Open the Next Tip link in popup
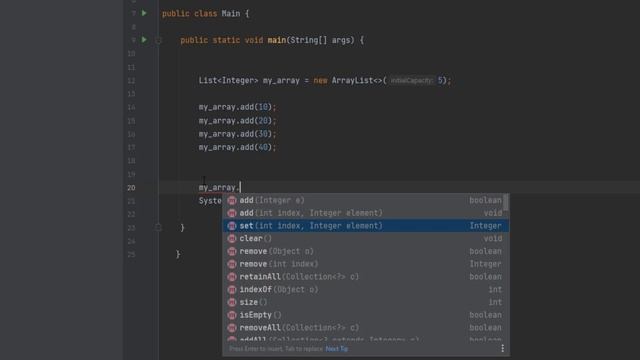The image size is (640, 360). coord(336,349)
